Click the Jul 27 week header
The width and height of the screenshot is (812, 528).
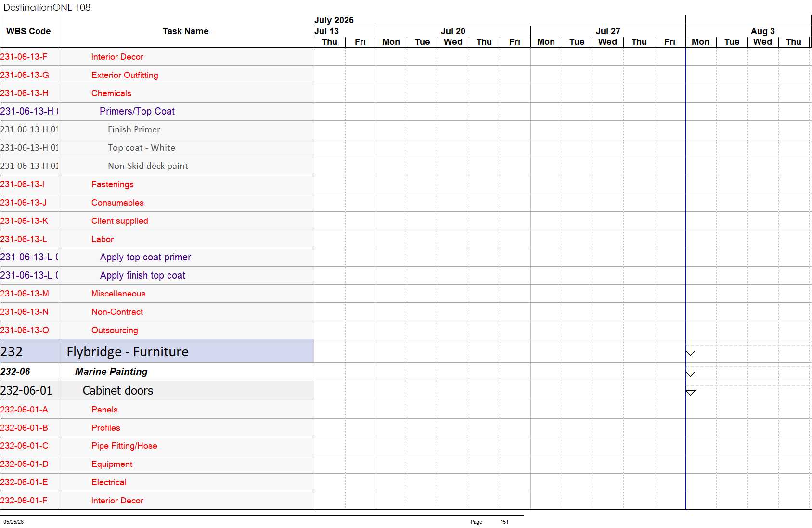pos(608,31)
